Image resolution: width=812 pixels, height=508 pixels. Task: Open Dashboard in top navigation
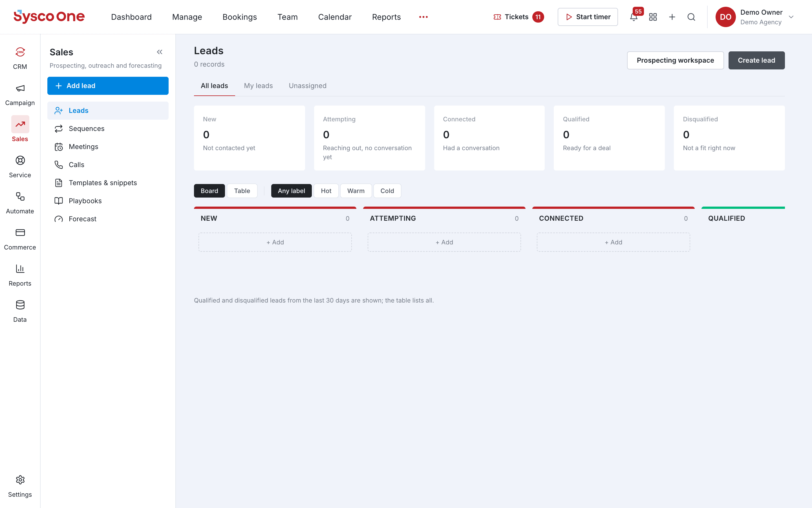pos(131,17)
